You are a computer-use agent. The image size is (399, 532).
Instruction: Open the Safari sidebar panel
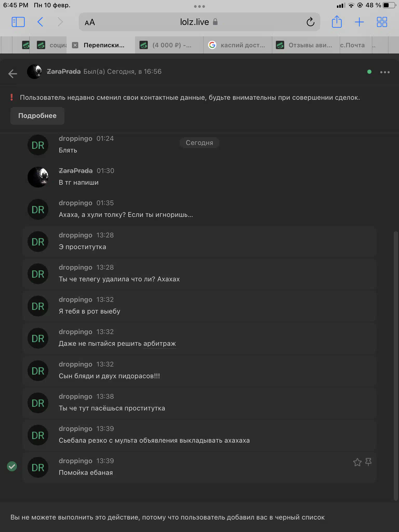click(x=18, y=22)
